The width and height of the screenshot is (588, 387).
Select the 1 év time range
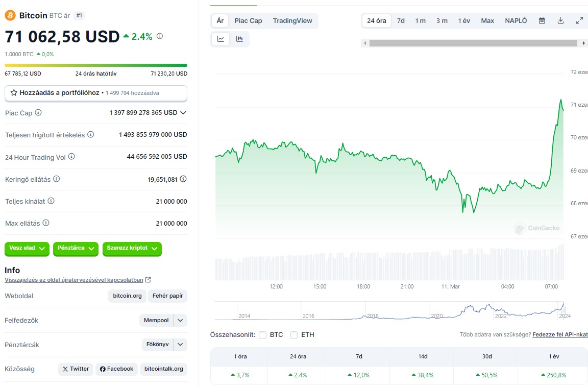click(x=464, y=20)
